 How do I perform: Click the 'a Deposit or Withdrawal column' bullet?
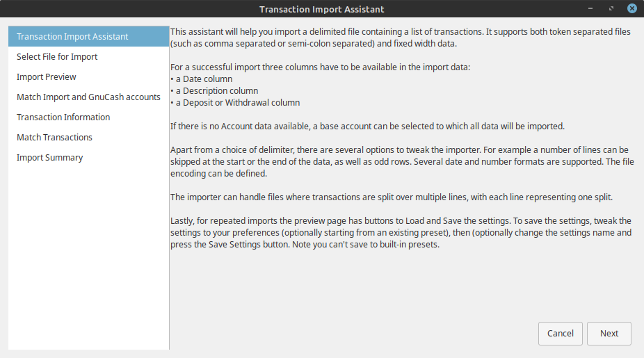pos(237,103)
